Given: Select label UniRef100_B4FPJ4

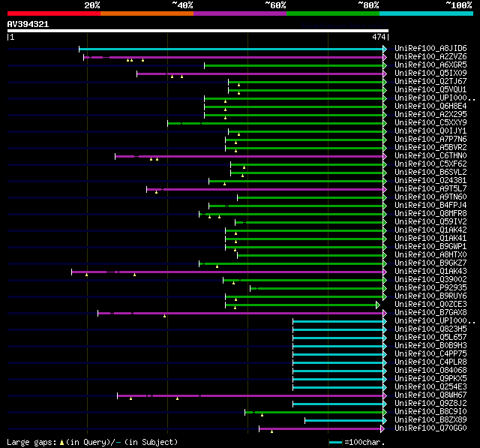Looking at the screenshot, I should point(430,206).
